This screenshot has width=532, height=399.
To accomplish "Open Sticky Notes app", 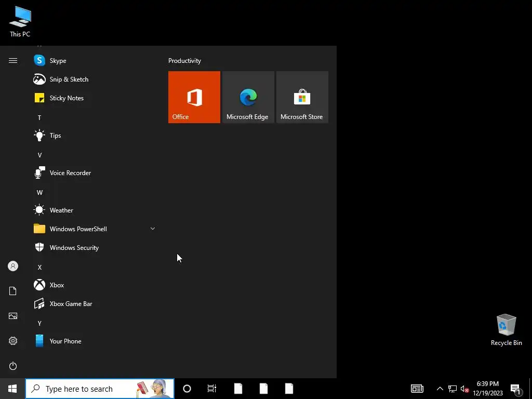I will click(95, 98).
